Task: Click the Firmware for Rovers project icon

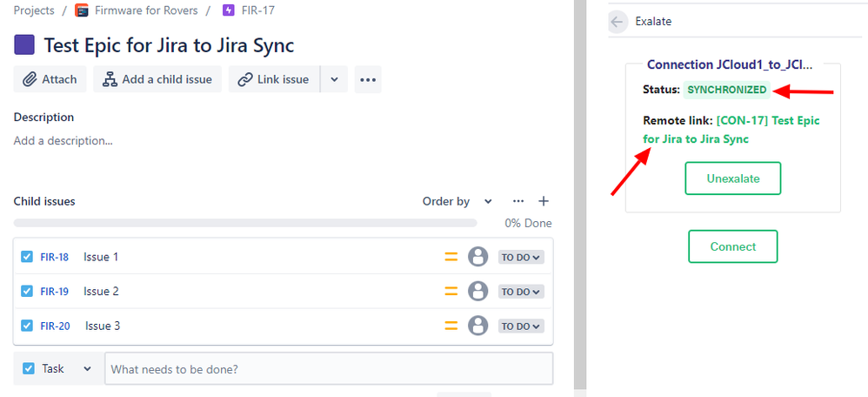Action: click(x=82, y=10)
